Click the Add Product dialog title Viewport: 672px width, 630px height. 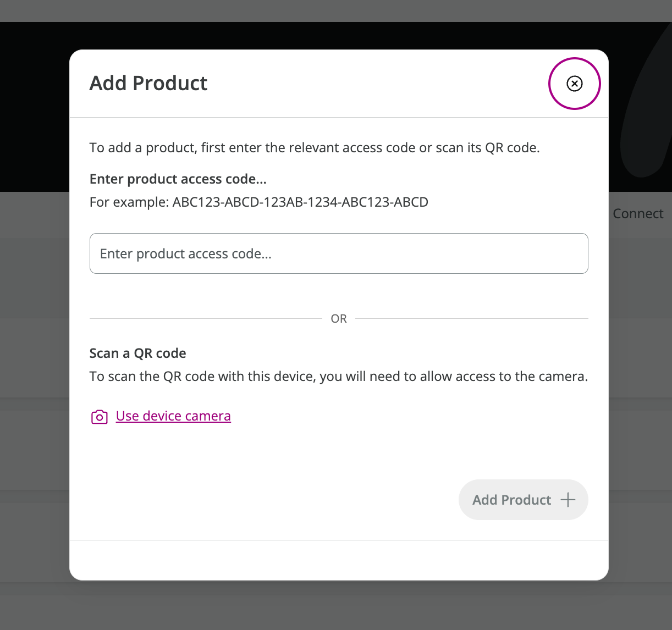pos(148,83)
